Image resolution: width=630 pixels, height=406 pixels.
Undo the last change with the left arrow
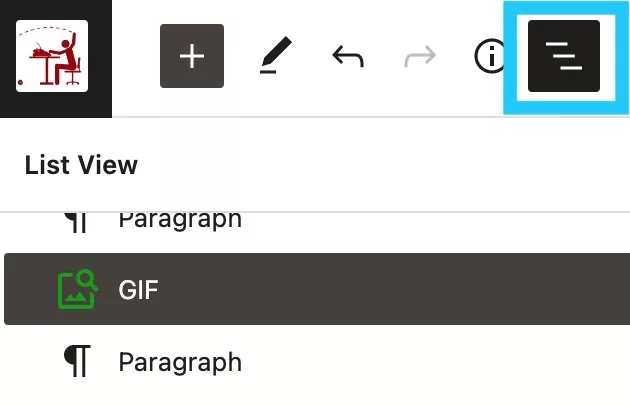point(348,56)
